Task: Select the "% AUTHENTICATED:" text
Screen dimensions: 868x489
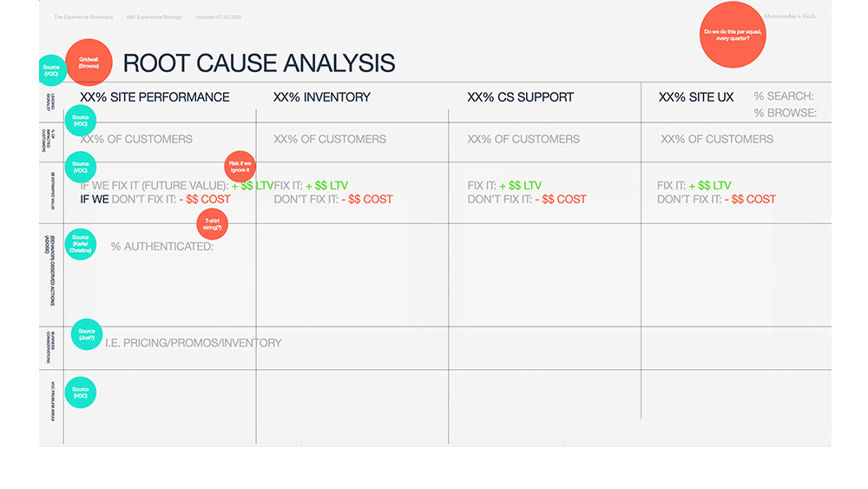Action: point(162,247)
